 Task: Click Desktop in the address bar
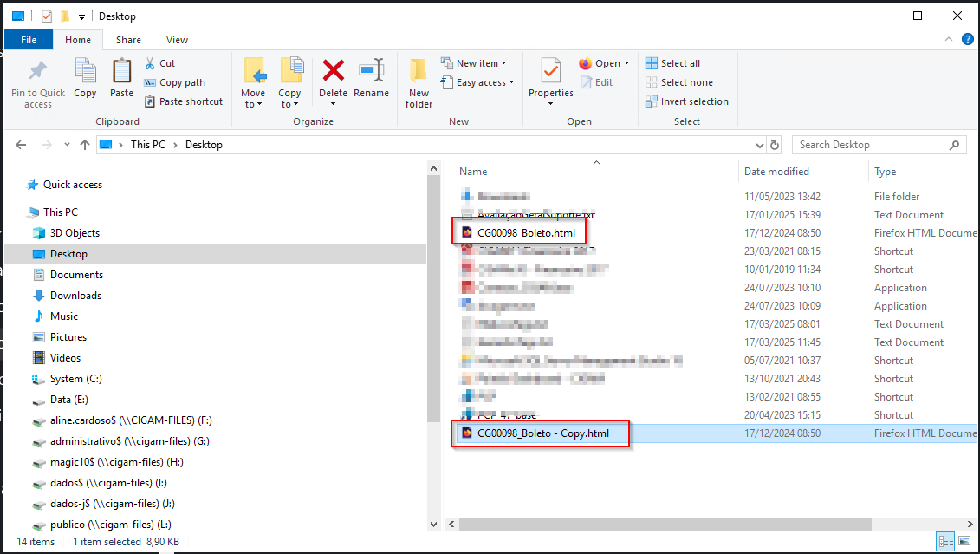pyautogui.click(x=204, y=145)
